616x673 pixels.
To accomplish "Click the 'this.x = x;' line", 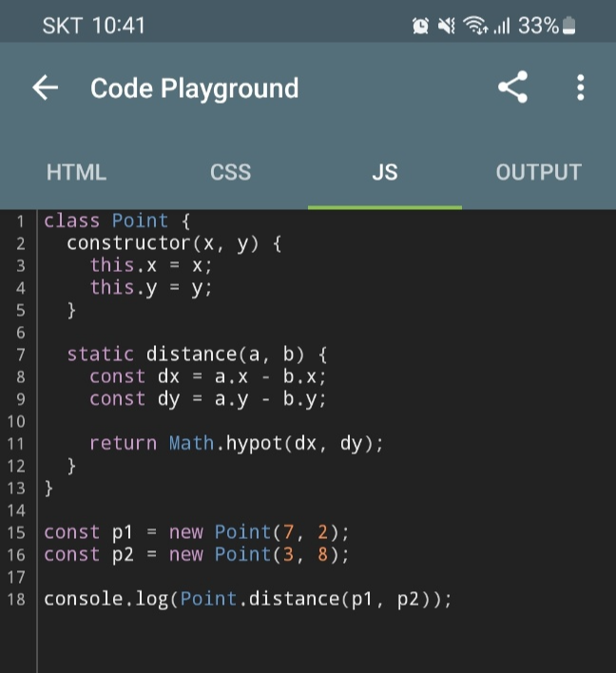I will click(151, 265).
